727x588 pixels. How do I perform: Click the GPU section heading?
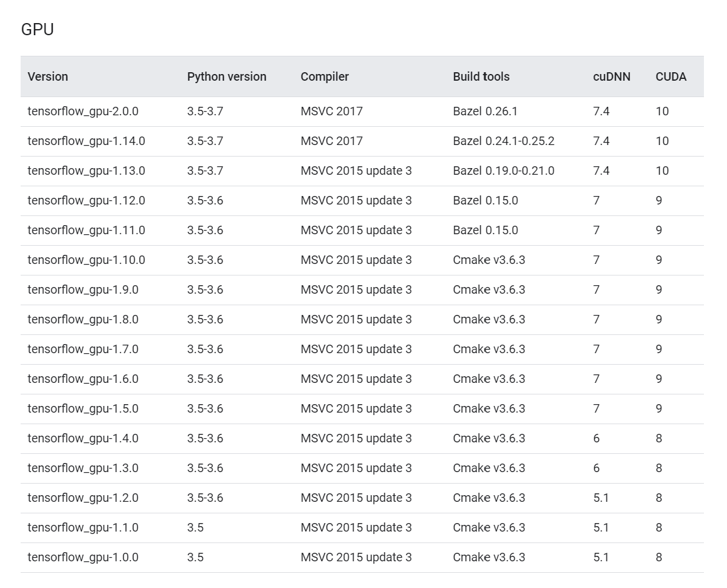coord(38,29)
